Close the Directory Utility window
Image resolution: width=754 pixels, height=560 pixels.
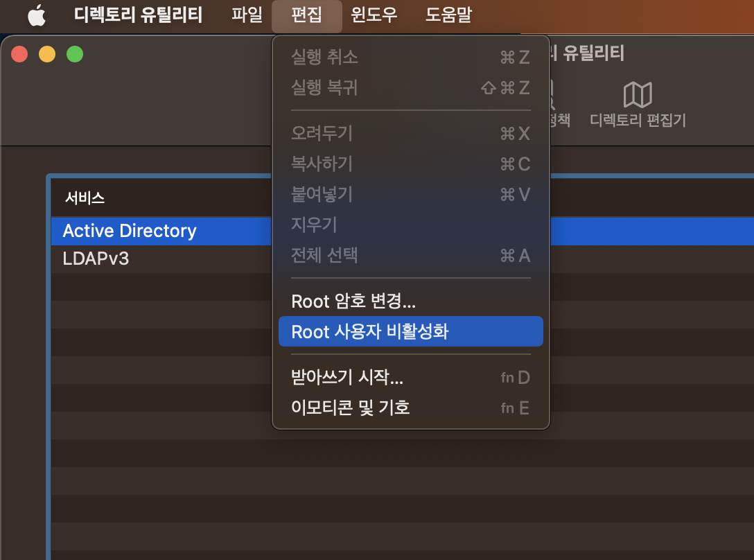(19, 54)
